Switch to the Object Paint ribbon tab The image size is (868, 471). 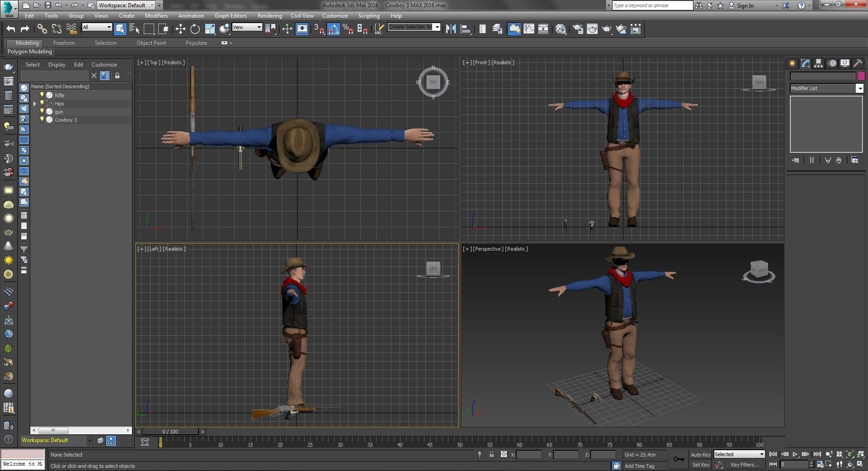[x=151, y=43]
